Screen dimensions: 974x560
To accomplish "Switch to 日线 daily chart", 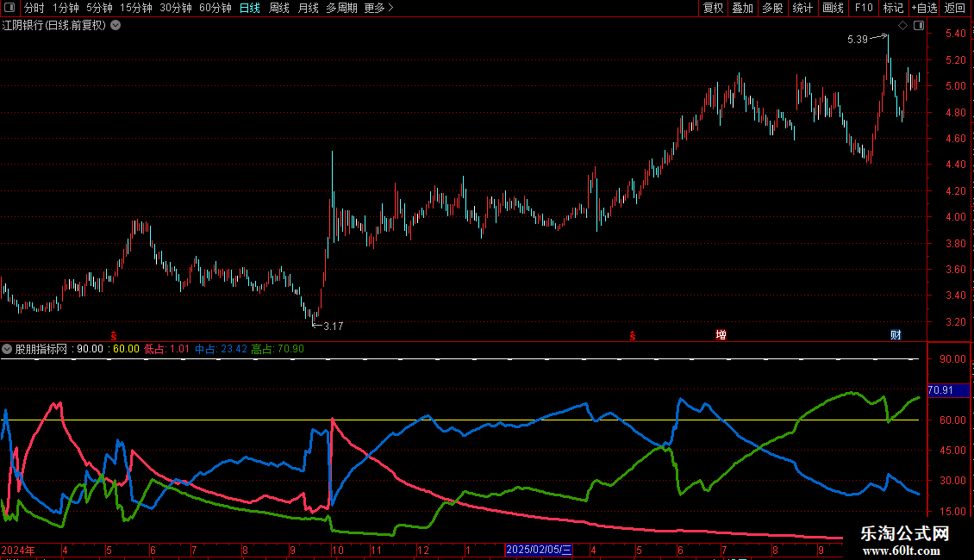I will click(250, 8).
